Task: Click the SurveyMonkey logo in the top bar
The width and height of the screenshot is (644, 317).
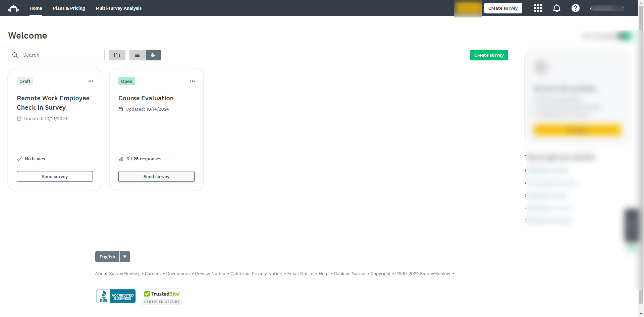Action: click(x=13, y=8)
